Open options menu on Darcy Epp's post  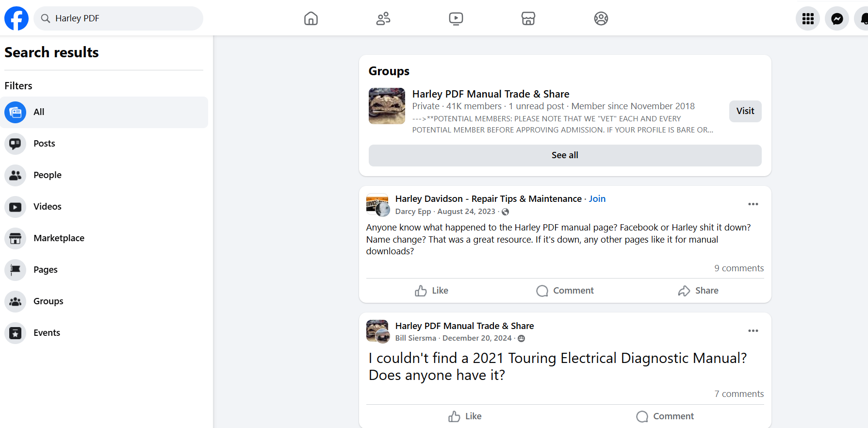point(753,204)
